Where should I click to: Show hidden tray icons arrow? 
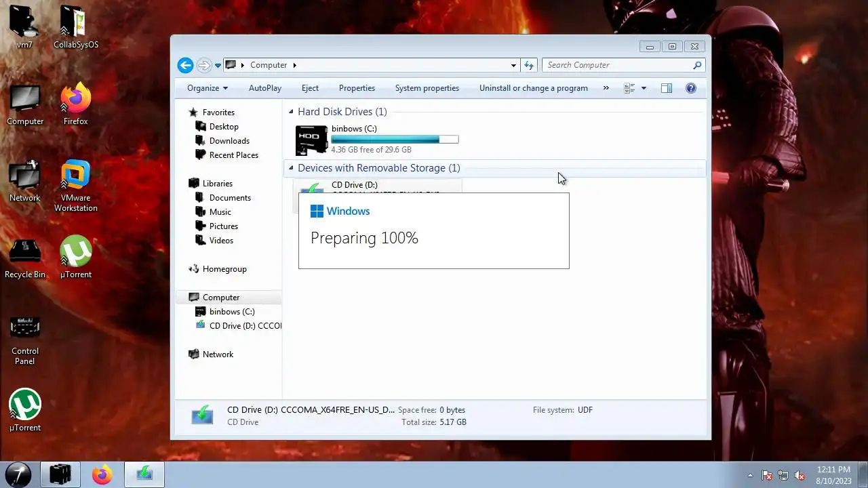click(750, 475)
